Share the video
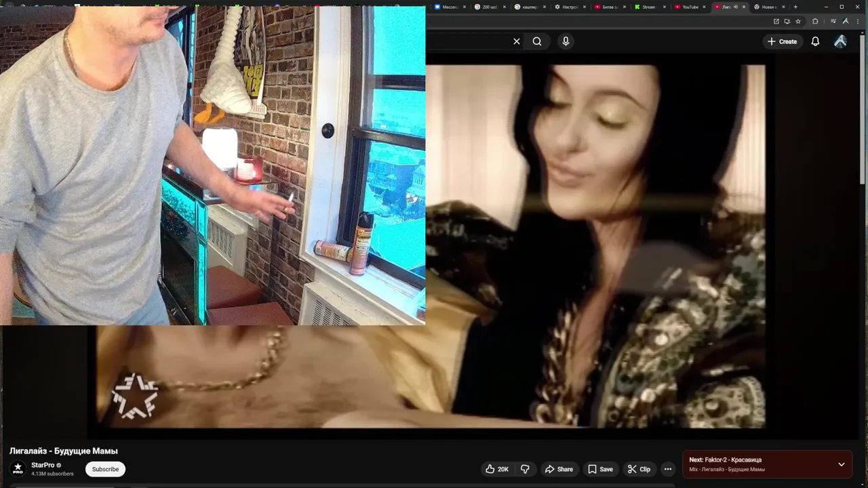This screenshot has height=488, width=868. 559,469
